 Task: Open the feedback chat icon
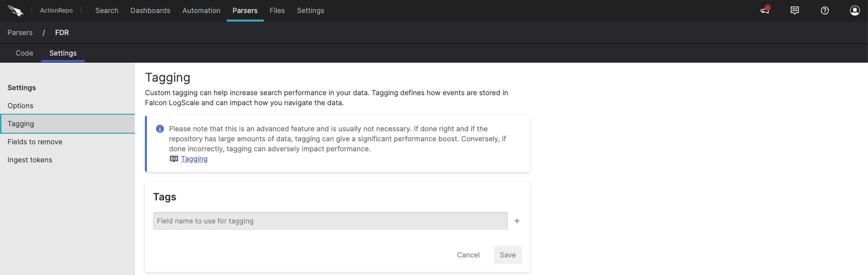coord(795,11)
